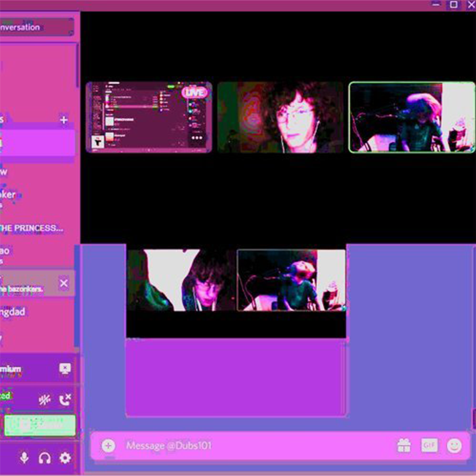Open the attachment plus button in the message bar
476x476 pixels.
(x=108, y=445)
